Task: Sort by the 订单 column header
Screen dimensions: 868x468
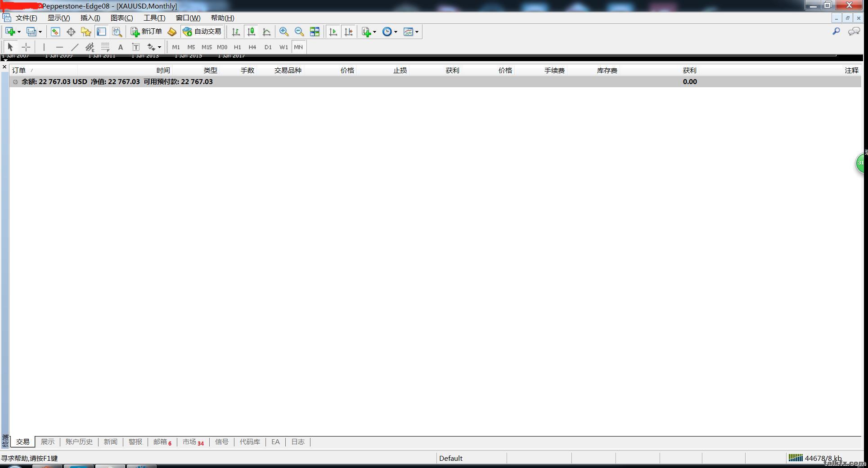Action: pos(44,70)
